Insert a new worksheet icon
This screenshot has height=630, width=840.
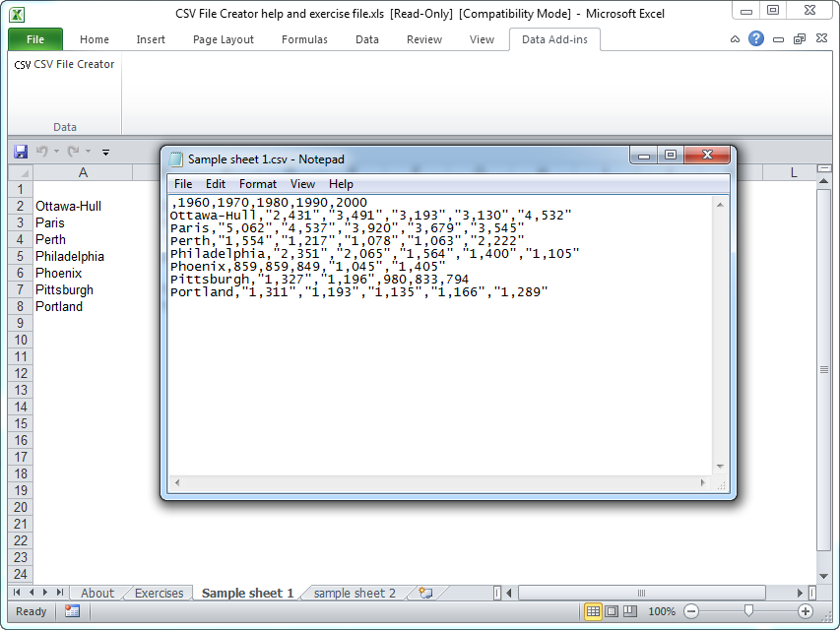point(425,593)
